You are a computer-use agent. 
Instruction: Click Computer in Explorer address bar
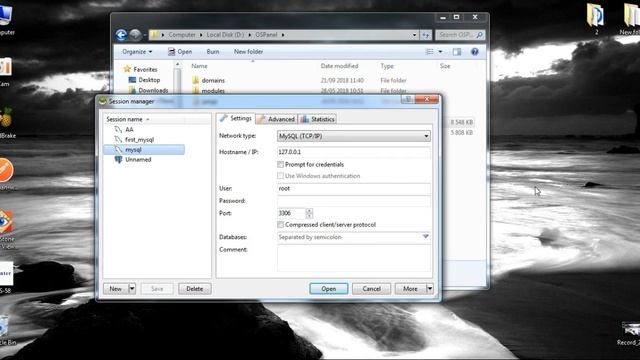point(182,35)
